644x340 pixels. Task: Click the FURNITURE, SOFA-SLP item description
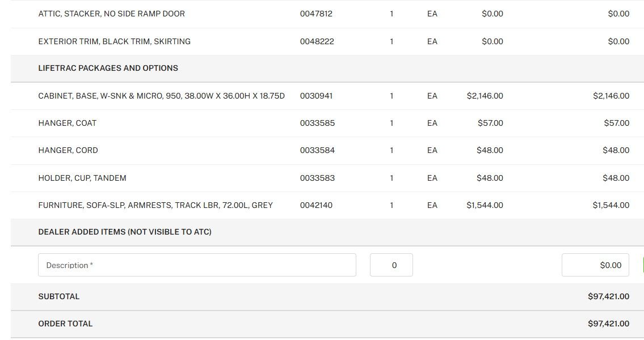(155, 205)
